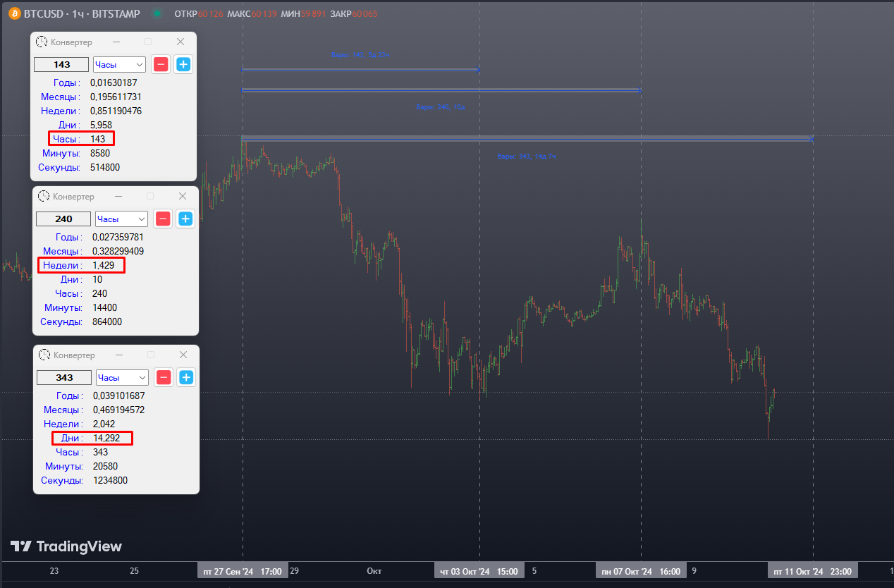Click the Секунды value 514800
894x588 pixels.
pos(104,167)
